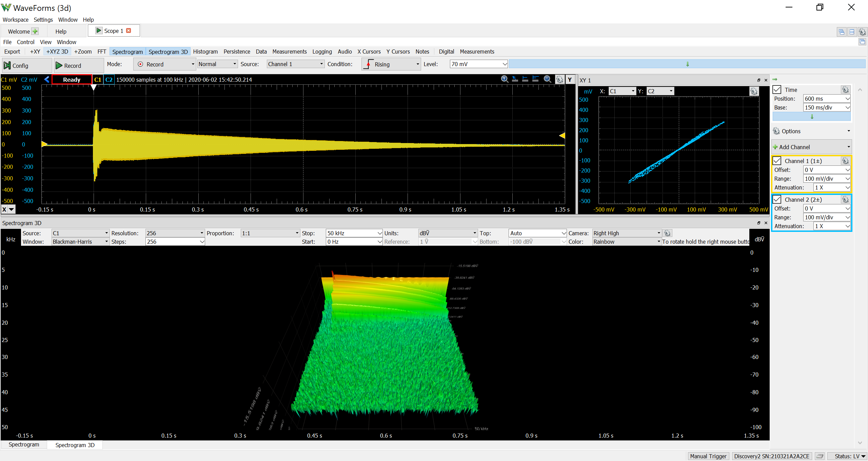Open the Camera Right High dropdown

(627, 233)
